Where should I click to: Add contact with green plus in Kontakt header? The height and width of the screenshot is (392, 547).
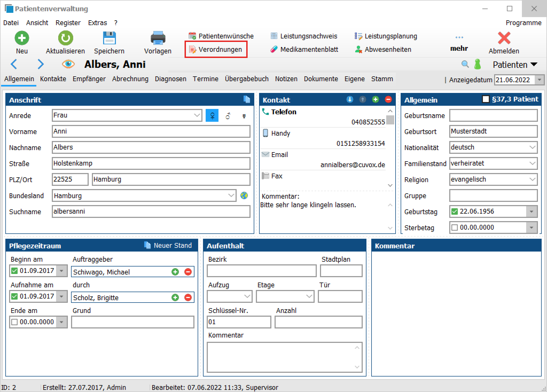[375, 100]
